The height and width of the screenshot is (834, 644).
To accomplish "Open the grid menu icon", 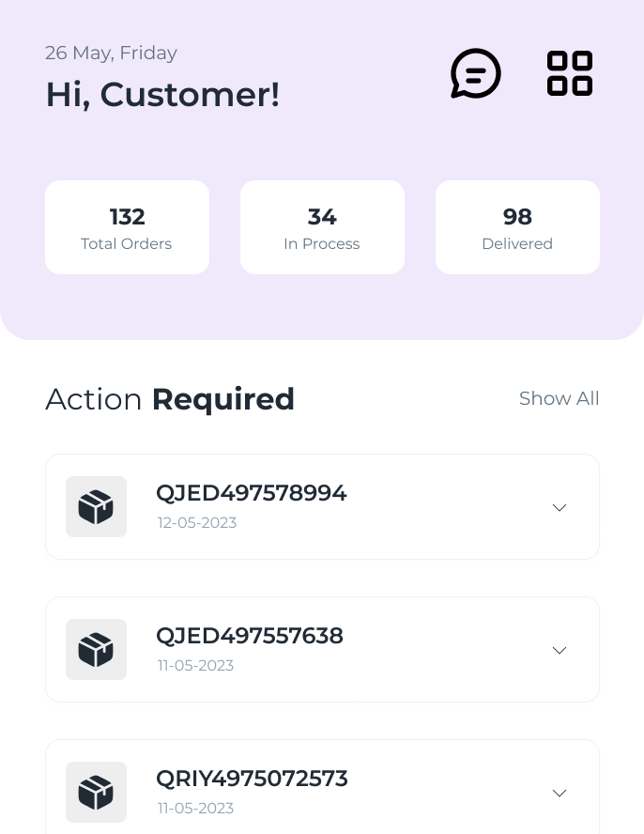I will coord(570,73).
